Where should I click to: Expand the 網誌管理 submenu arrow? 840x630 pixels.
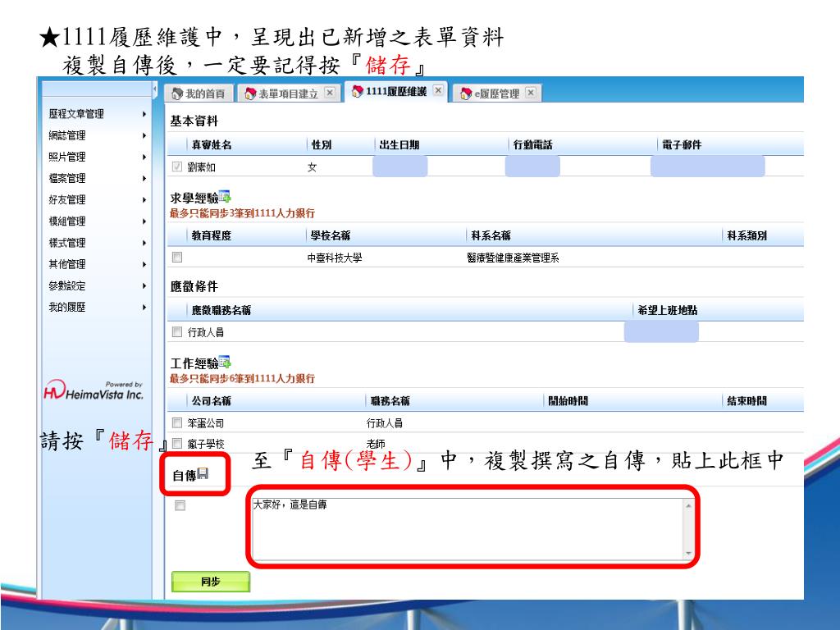tap(144, 135)
